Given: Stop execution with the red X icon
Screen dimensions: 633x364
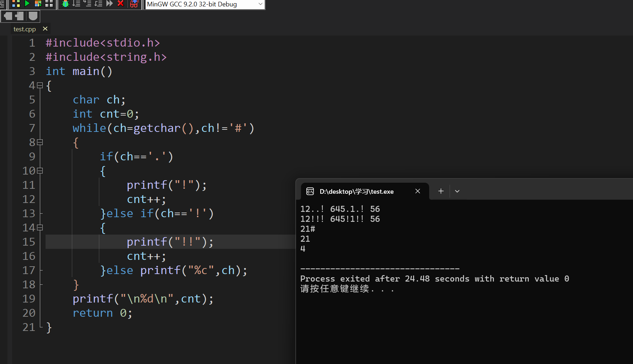Looking at the screenshot, I should point(121,4).
